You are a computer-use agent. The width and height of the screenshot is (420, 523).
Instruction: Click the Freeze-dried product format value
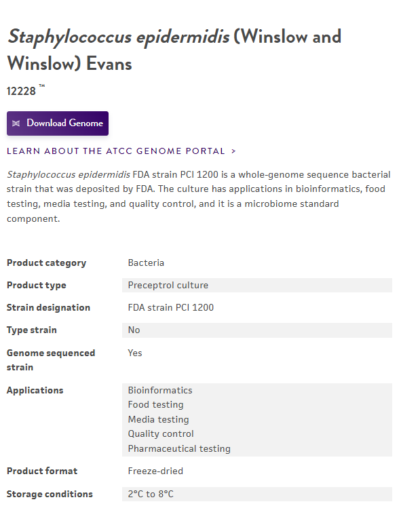[x=155, y=471]
